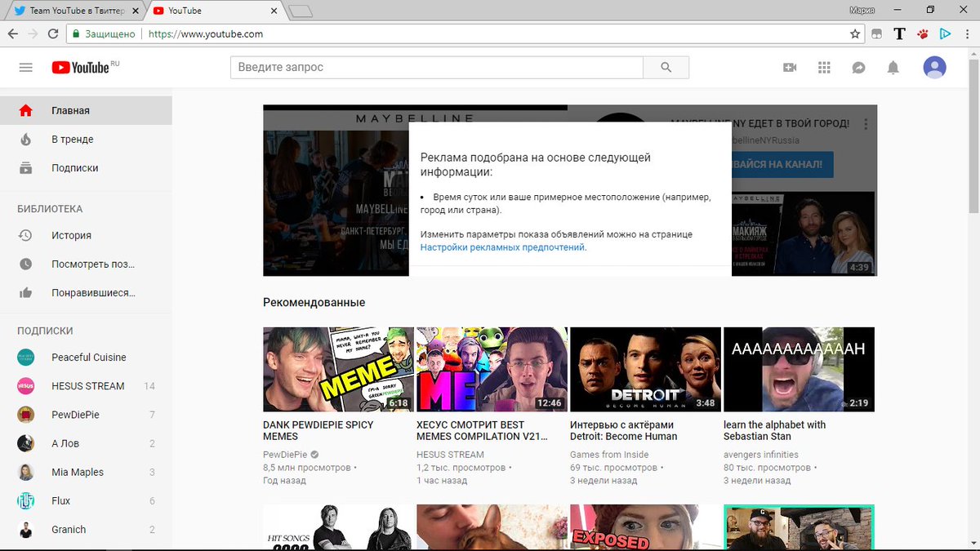Viewport: 980px width, 551px height.
Task: Click the Games from Inside channel name
Action: click(609, 455)
